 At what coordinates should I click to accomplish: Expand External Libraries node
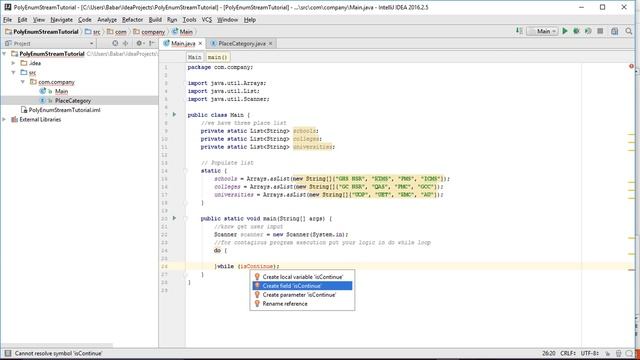coord(4,120)
